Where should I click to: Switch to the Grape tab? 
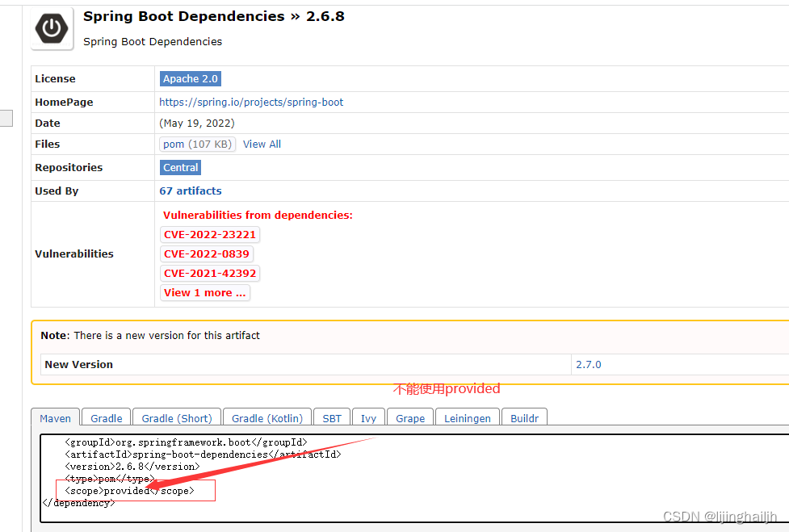pyautogui.click(x=410, y=418)
